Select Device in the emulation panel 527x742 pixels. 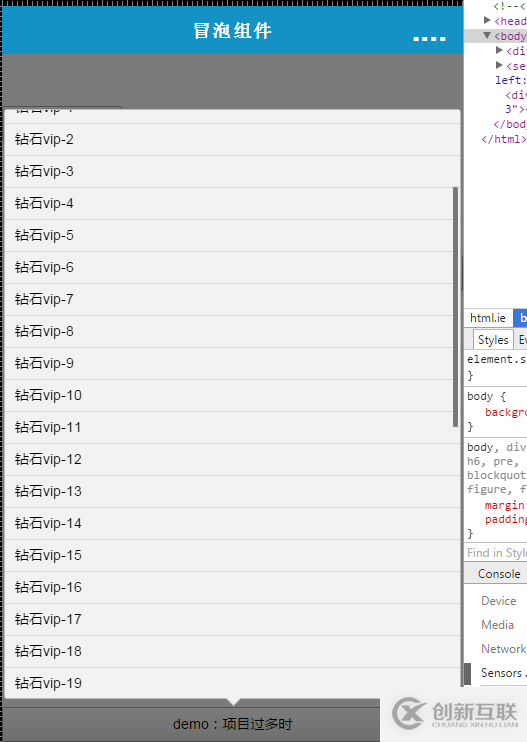(x=499, y=601)
